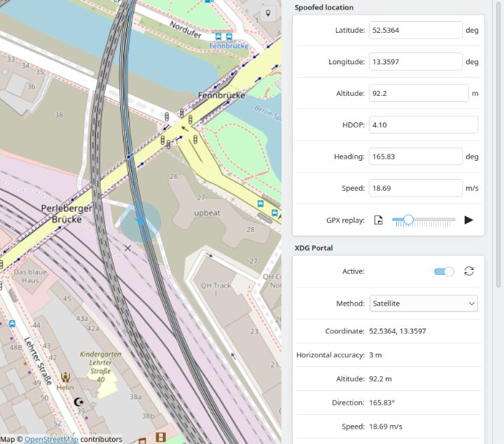The width and height of the screenshot is (504, 444).
Task: Start GPX replay playback
Action: (468, 220)
